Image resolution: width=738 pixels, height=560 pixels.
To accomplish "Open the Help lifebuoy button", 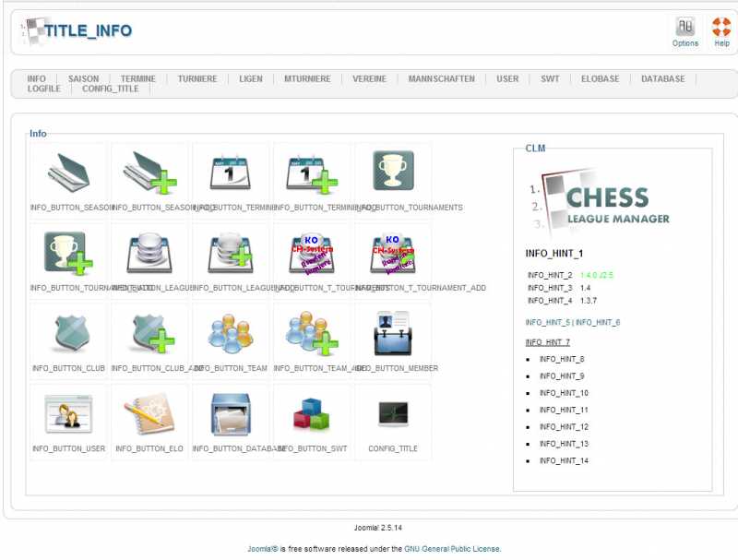I will (721, 31).
